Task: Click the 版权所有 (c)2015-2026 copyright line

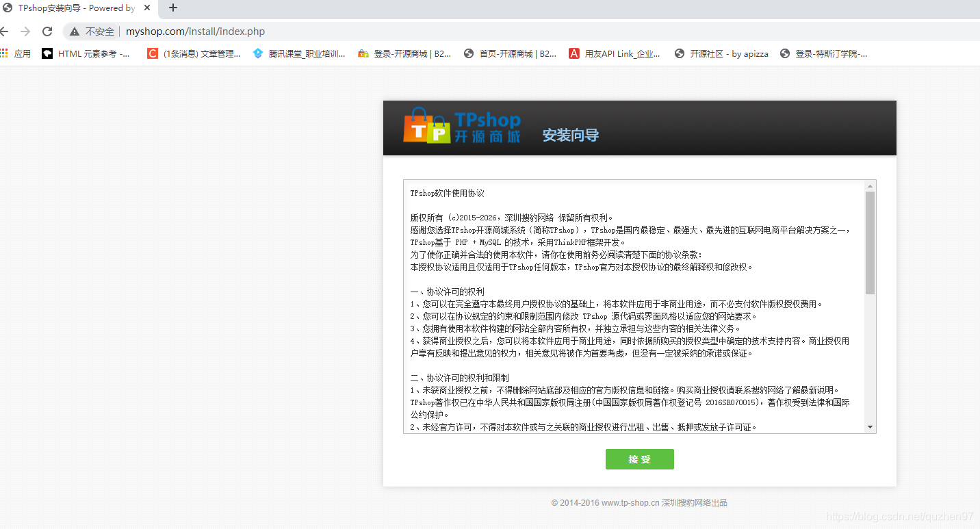Action: 512,218
